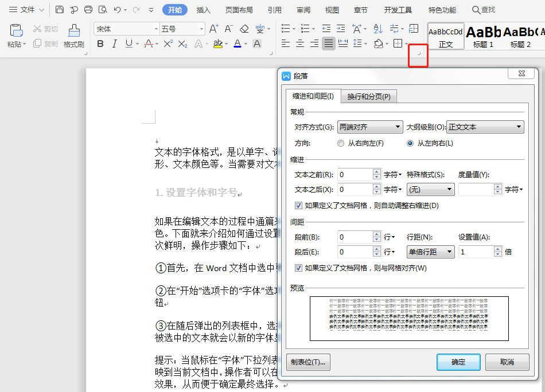
Task: Click the Paste clipboard icon
Action: tap(16, 30)
